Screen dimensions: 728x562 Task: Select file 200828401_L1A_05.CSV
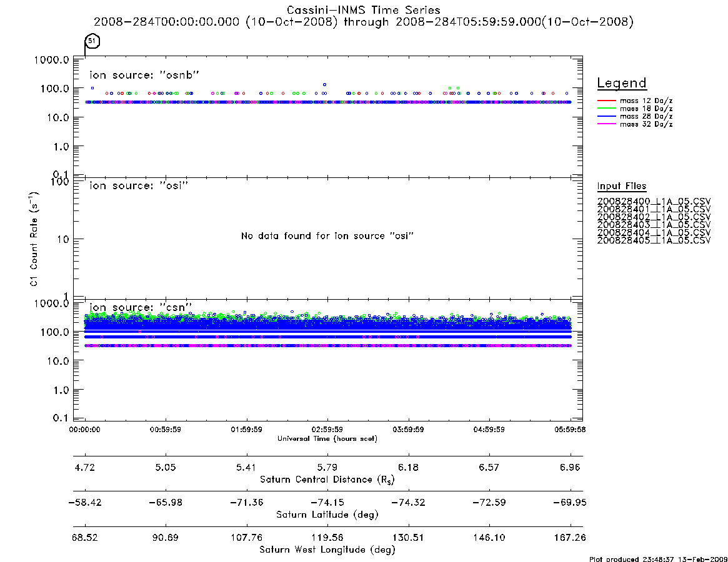654,209
